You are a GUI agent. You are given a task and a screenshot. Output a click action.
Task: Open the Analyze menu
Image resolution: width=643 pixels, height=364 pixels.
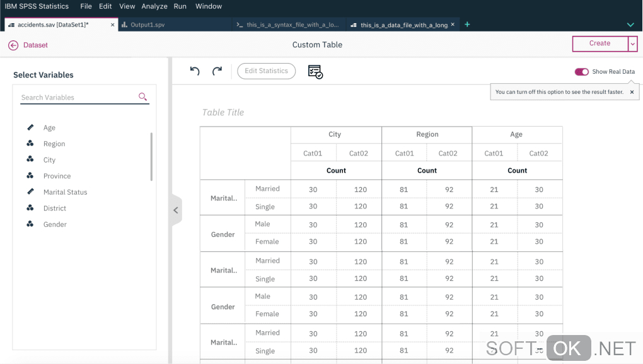(x=154, y=6)
